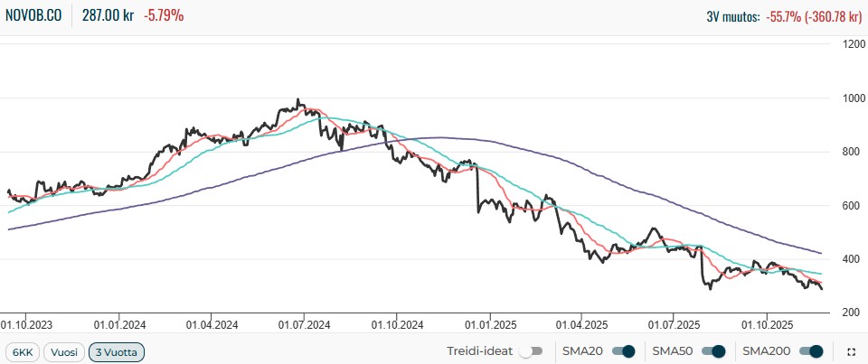Open the fullscreen chart view icon
868x364 pixels.
850,351
